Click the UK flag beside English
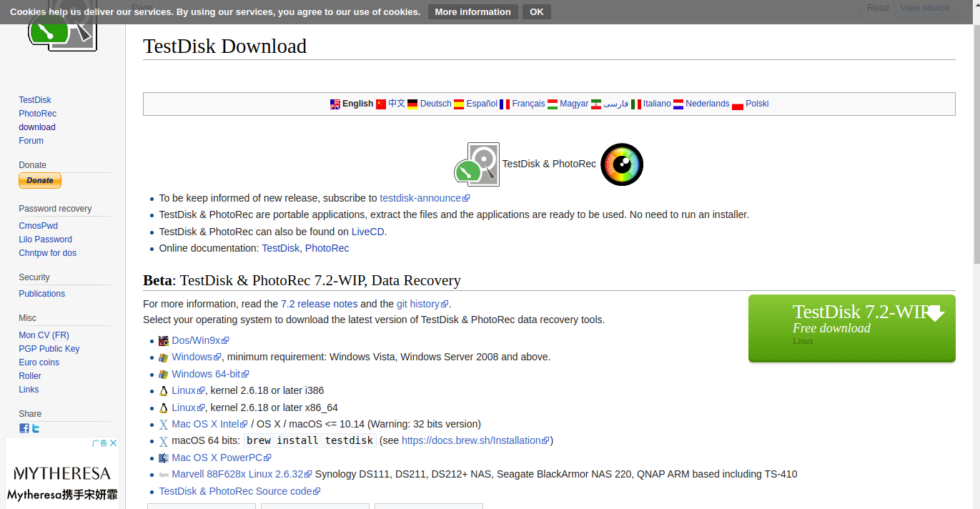This screenshot has width=980, height=509. pos(335,104)
